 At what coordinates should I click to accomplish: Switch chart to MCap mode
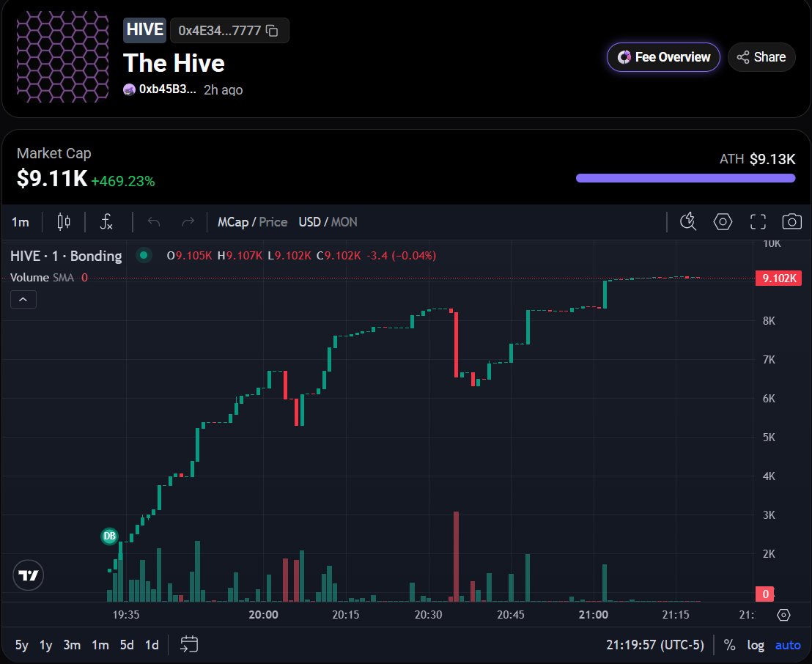click(232, 222)
